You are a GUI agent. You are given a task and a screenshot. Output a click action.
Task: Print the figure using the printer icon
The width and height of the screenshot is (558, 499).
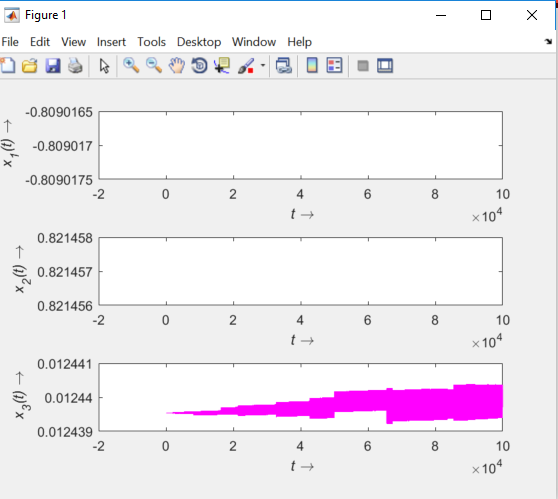75,66
